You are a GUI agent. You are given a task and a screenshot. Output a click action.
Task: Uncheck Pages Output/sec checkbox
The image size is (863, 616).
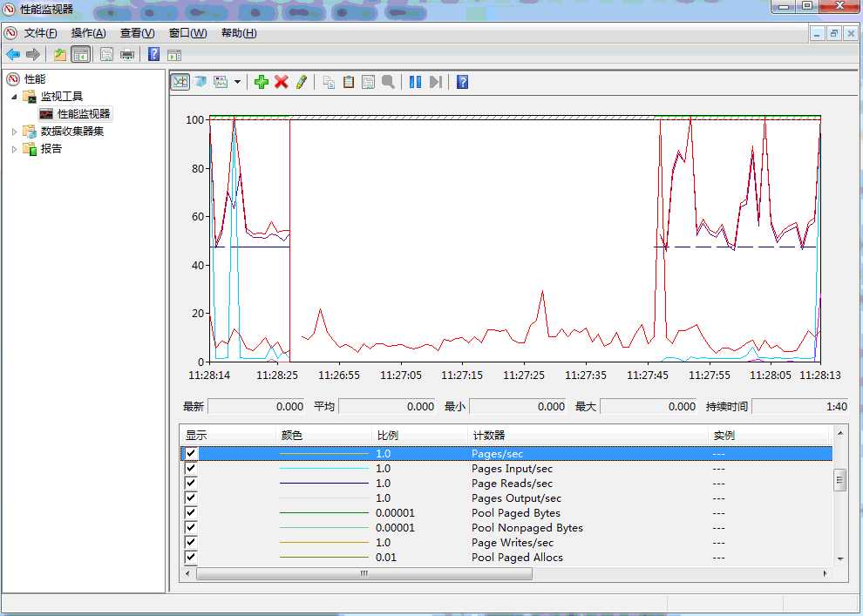pos(191,498)
